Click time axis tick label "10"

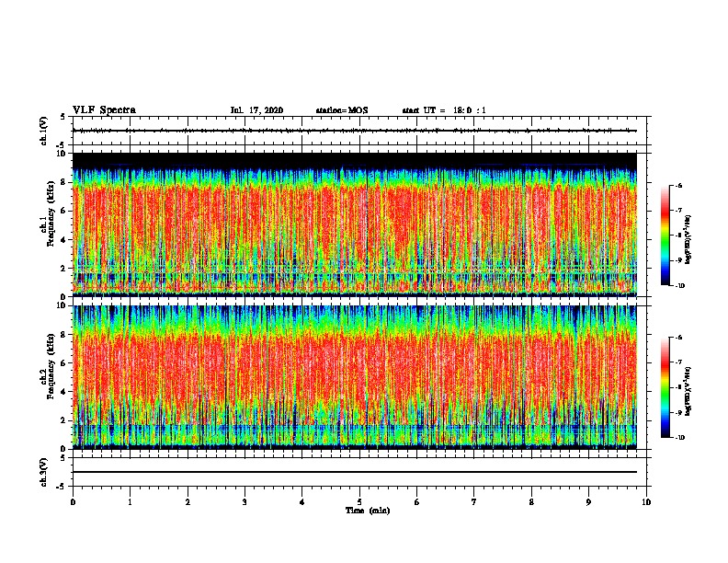coord(646,502)
